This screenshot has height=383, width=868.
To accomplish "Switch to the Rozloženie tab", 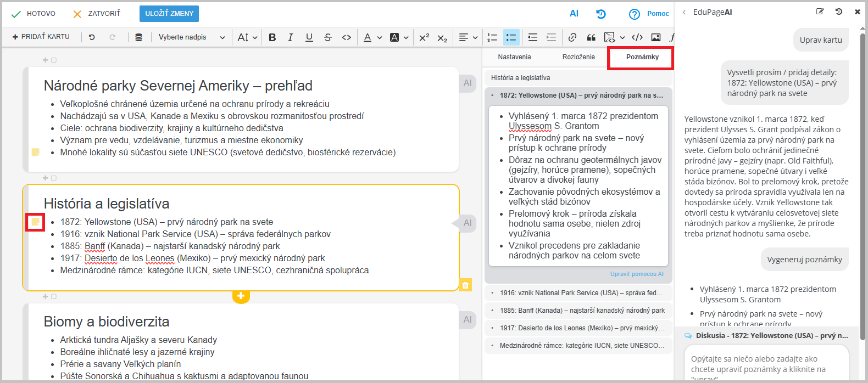I will point(578,57).
